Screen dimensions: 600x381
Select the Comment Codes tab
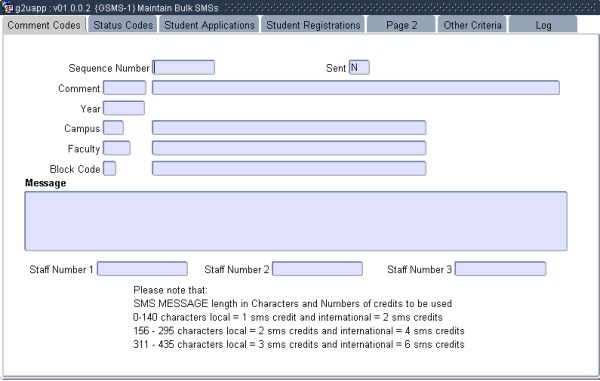coord(44,25)
